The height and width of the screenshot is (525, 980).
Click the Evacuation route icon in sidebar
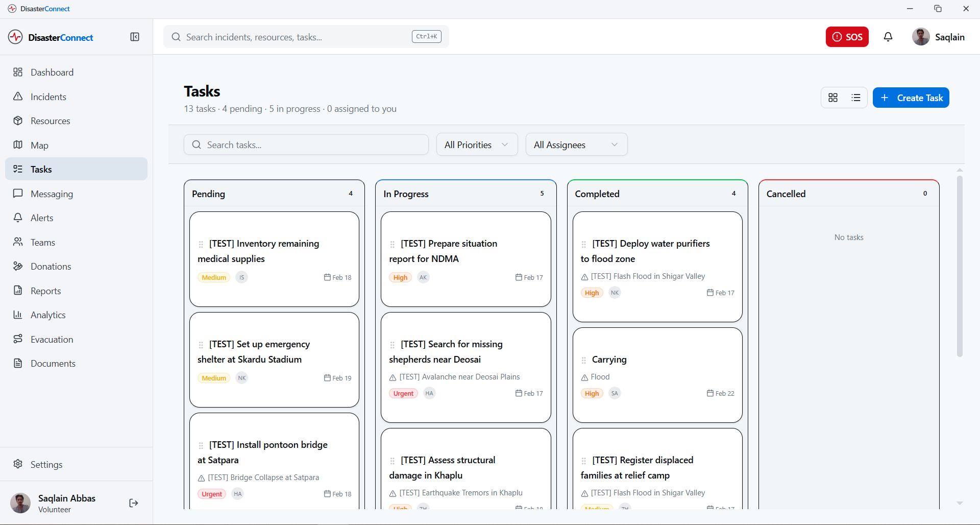(18, 339)
